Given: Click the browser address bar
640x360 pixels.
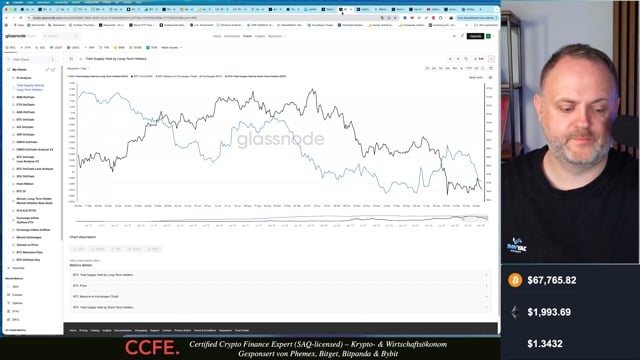Looking at the screenshot, I should coord(204,18).
